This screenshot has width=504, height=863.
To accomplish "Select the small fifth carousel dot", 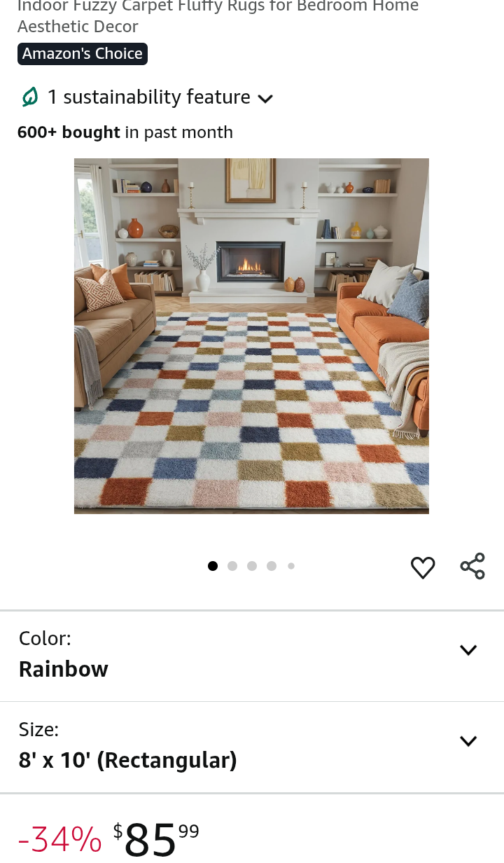I will pyautogui.click(x=291, y=566).
